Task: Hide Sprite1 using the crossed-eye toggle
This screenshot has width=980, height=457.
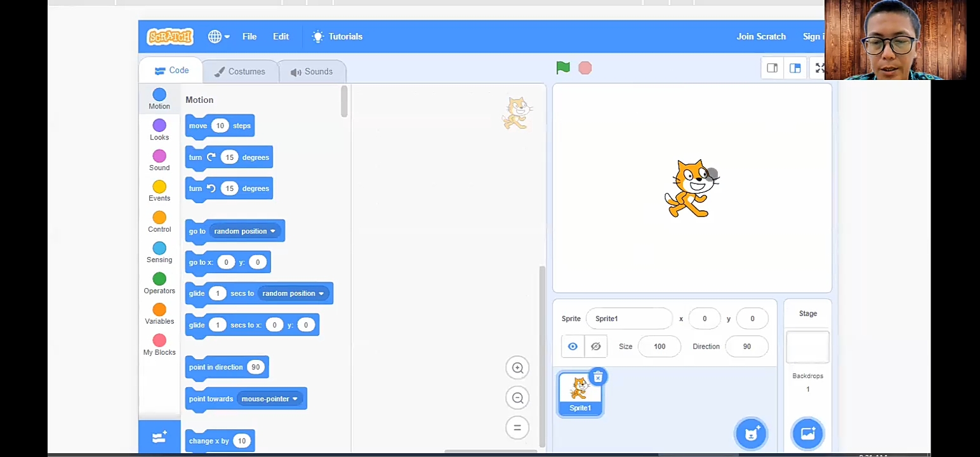Action: tap(595, 346)
